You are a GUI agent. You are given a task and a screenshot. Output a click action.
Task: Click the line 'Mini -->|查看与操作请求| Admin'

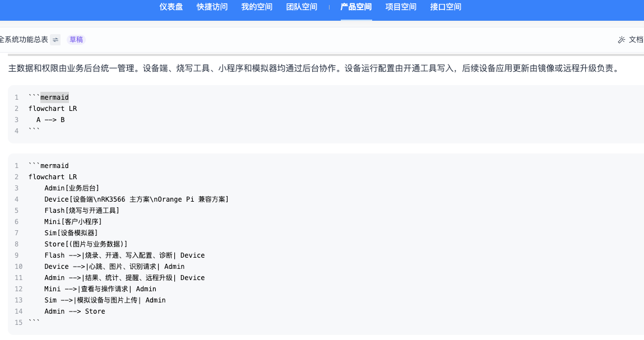point(100,289)
